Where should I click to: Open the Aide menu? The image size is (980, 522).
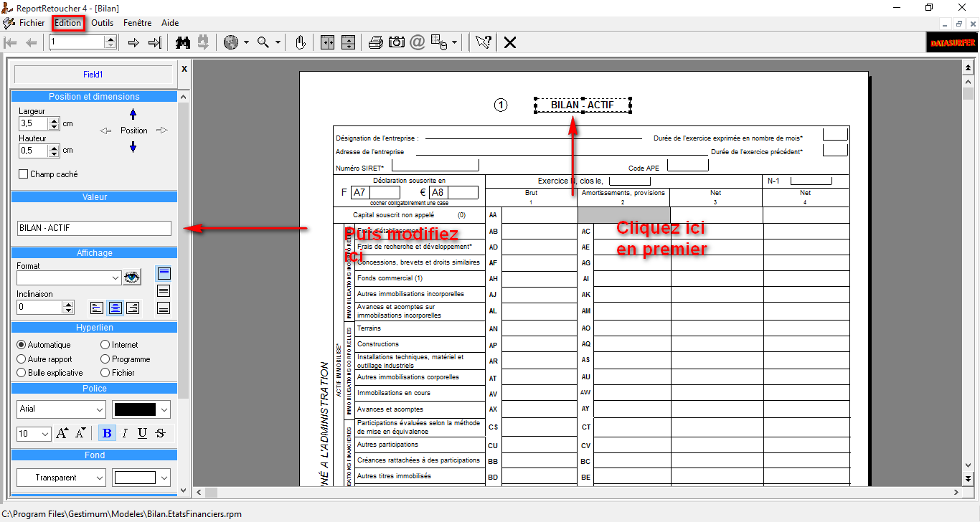[x=170, y=23]
